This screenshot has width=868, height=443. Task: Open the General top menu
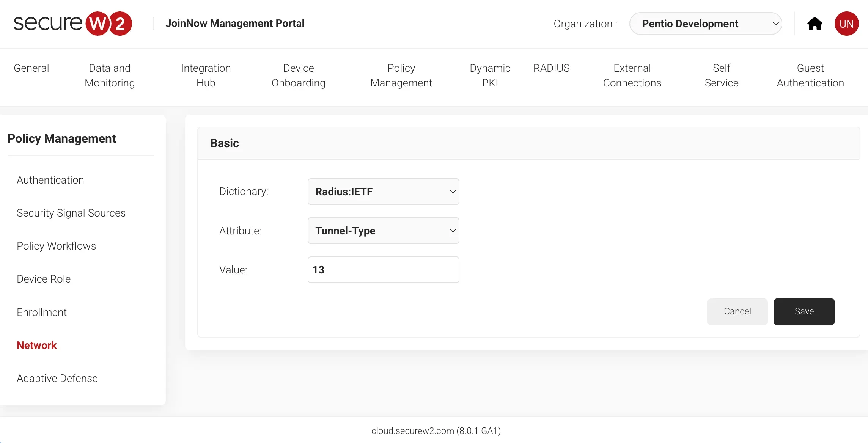click(x=31, y=68)
